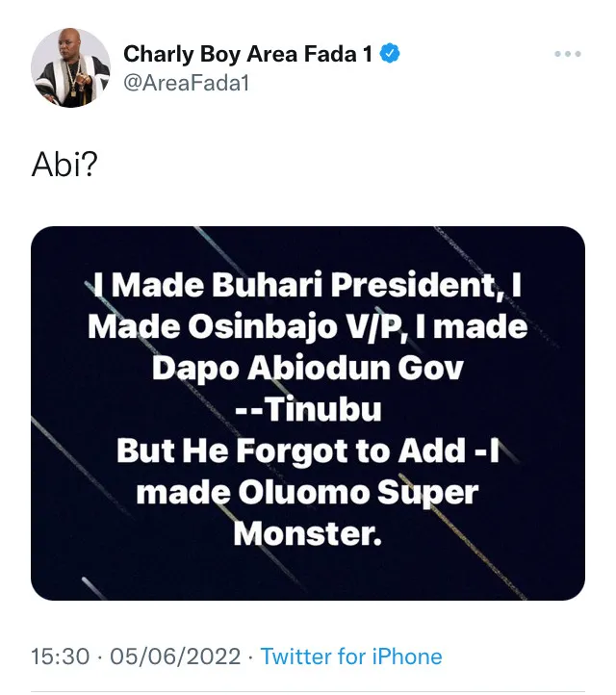
Task: Open the Twitter for iPhone source link
Action: point(351,657)
